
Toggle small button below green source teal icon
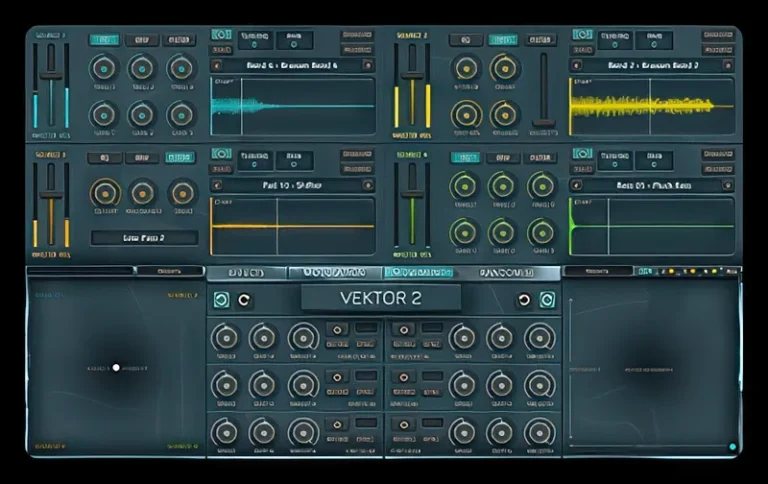click(582, 169)
